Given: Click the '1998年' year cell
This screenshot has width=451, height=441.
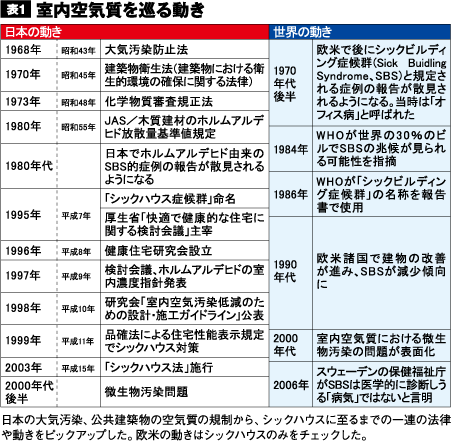Looking at the screenshot, I should [x=29, y=308].
